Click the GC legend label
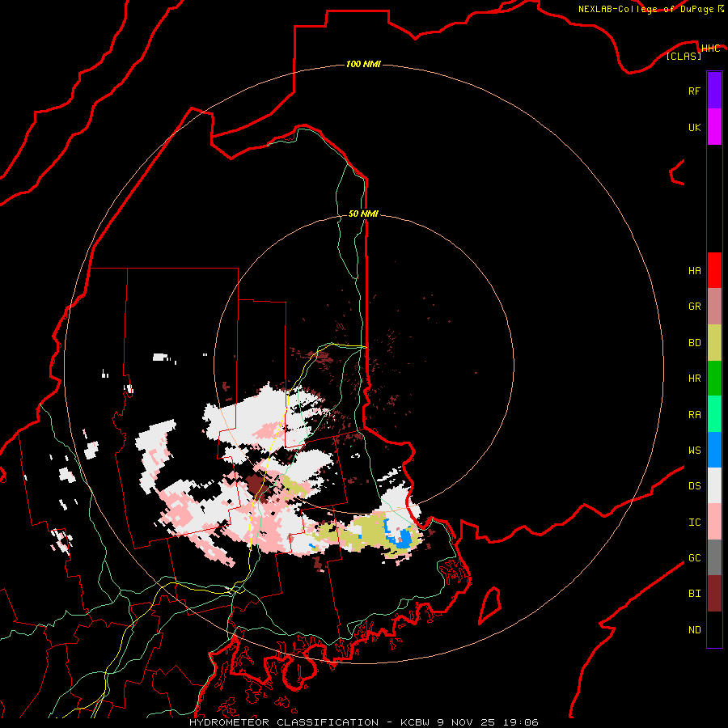 [x=694, y=558]
